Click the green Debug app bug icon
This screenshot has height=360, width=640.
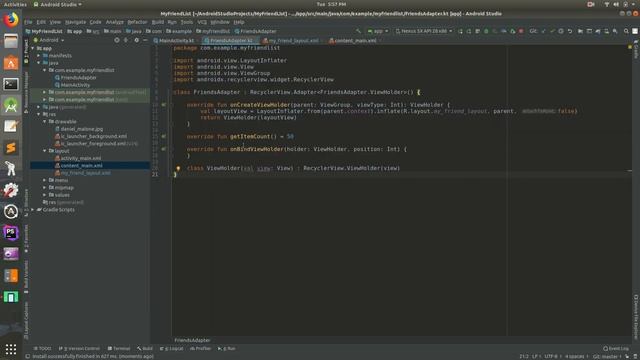pos(486,31)
